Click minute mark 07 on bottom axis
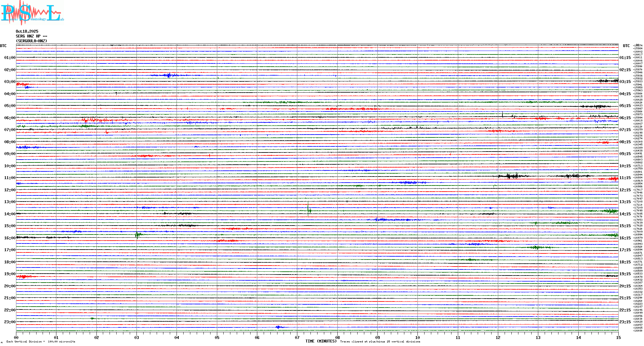Viewport: 644px width, 346px height. pos(297,337)
